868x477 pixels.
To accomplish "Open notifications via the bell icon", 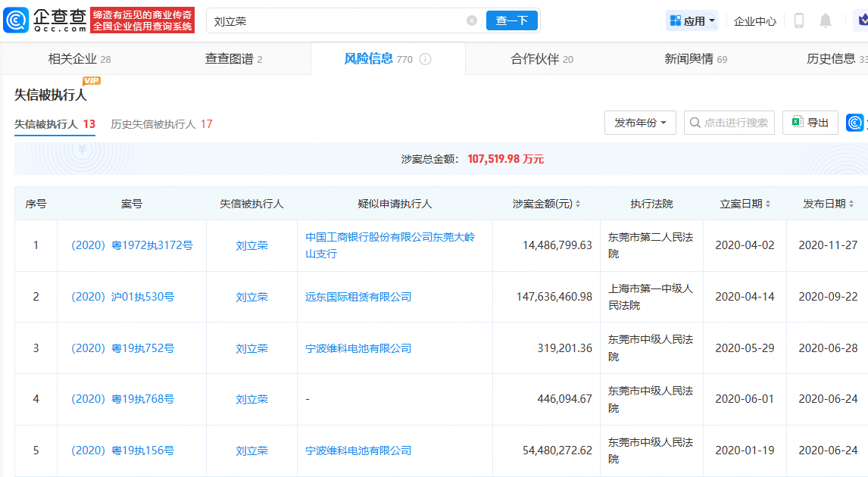I will [826, 20].
